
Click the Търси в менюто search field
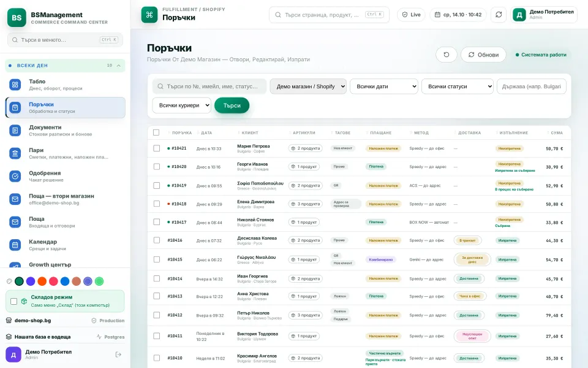[x=65, y=40]
